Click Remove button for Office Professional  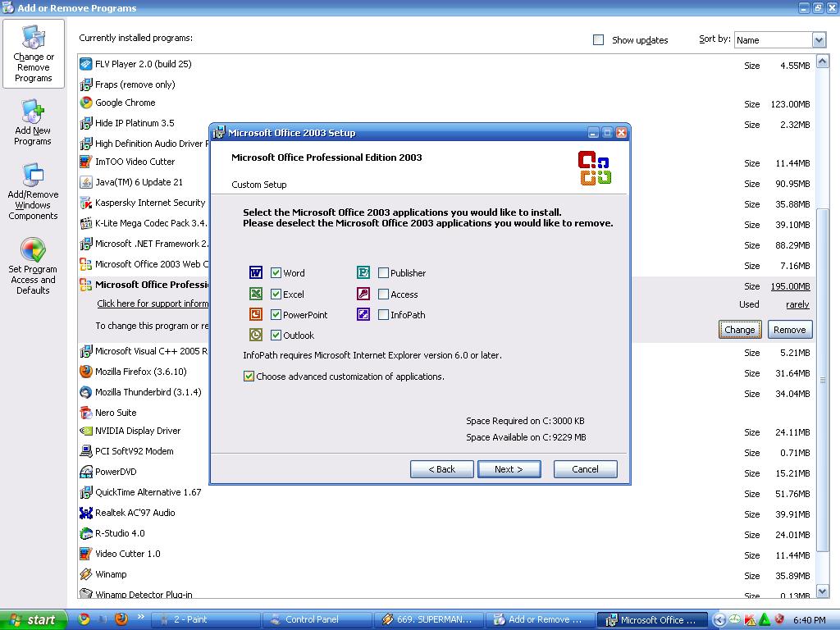pos(790,330)
